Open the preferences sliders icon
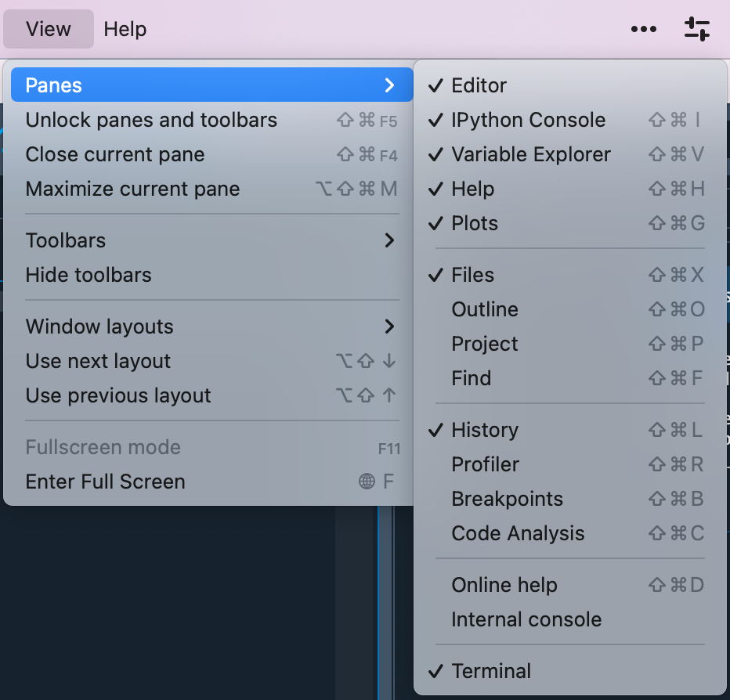The height and width of the screenshot is (700, 730). (696, 29)
